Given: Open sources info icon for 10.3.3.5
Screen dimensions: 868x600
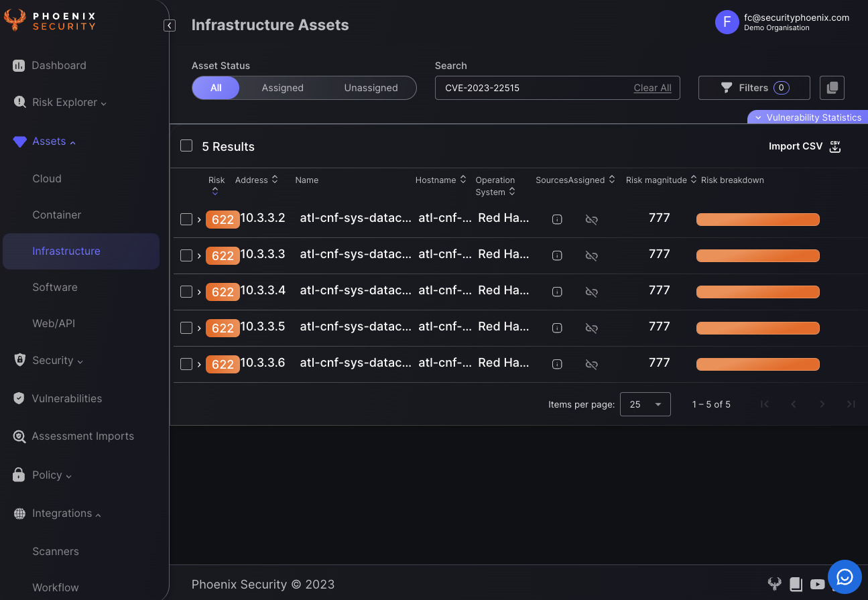Looking at the screenshot, I should [x=557, y=328].
